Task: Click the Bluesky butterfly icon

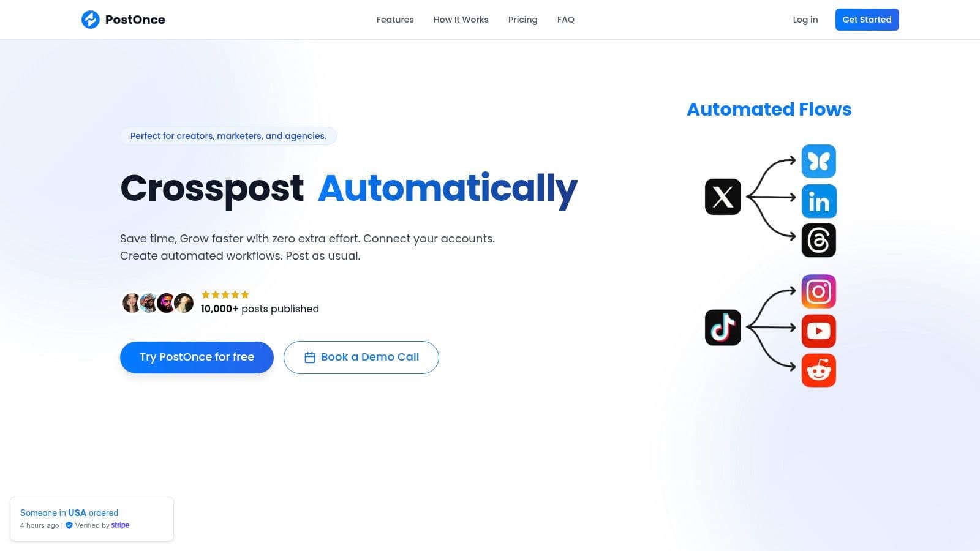Action: pos(819,161)
